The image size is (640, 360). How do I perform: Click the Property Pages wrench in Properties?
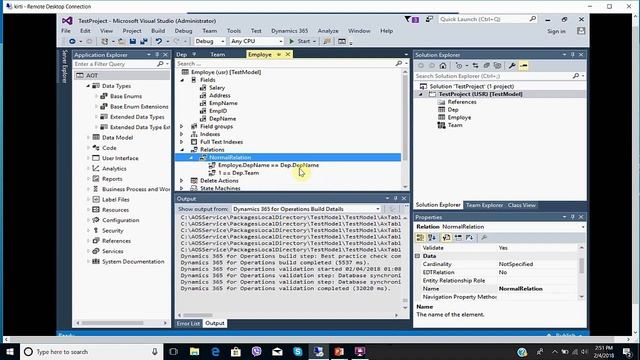coord(484,238)
